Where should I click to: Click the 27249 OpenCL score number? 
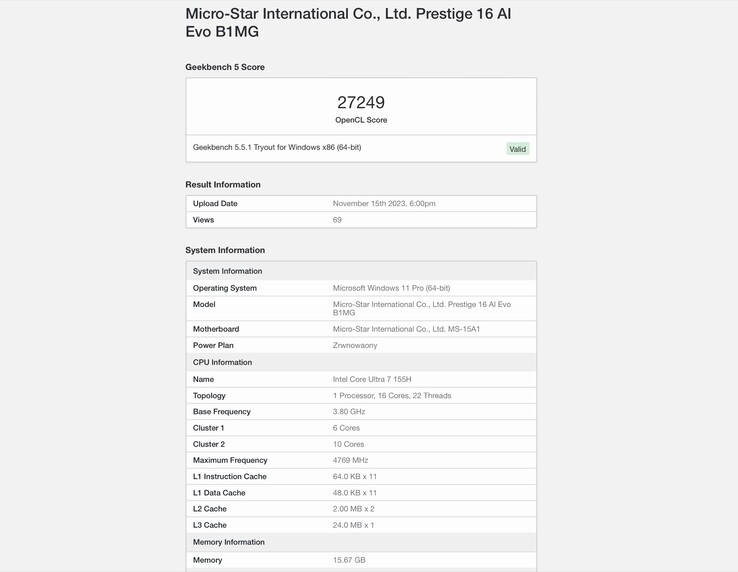point(361,102)
